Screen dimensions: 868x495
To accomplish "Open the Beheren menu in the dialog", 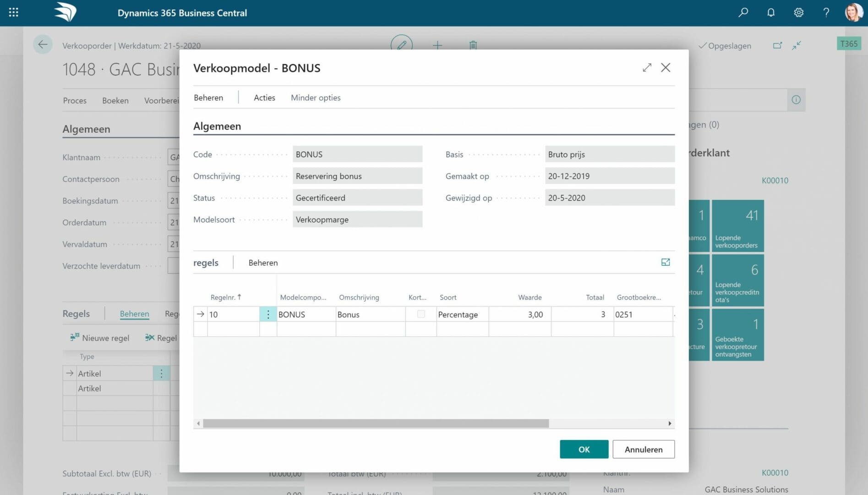I will 208,98.
